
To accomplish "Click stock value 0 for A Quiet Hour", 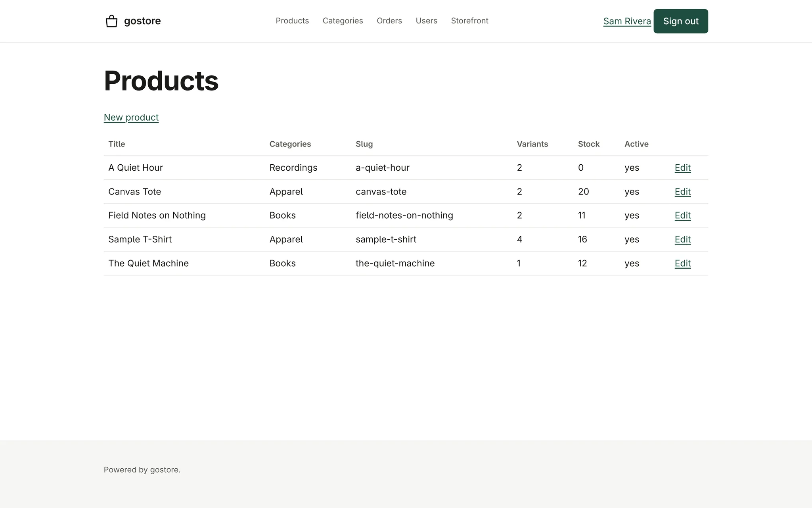I will coord(580,168).
